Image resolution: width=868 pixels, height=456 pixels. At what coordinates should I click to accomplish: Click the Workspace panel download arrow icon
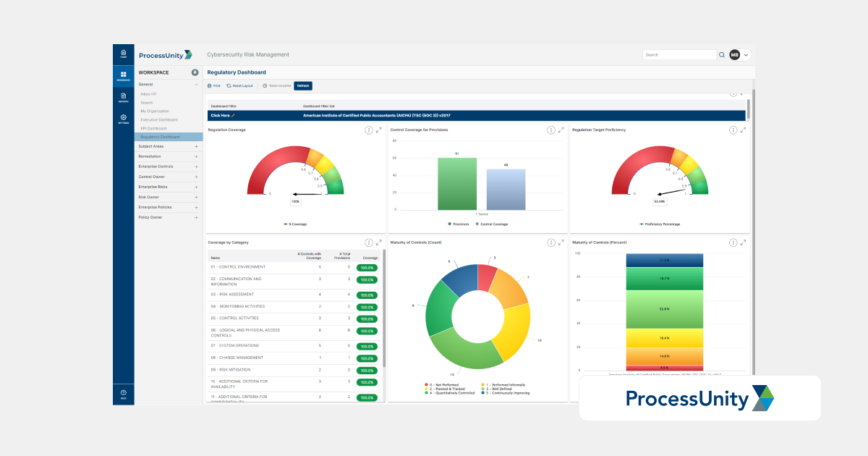tap(195, 72)
